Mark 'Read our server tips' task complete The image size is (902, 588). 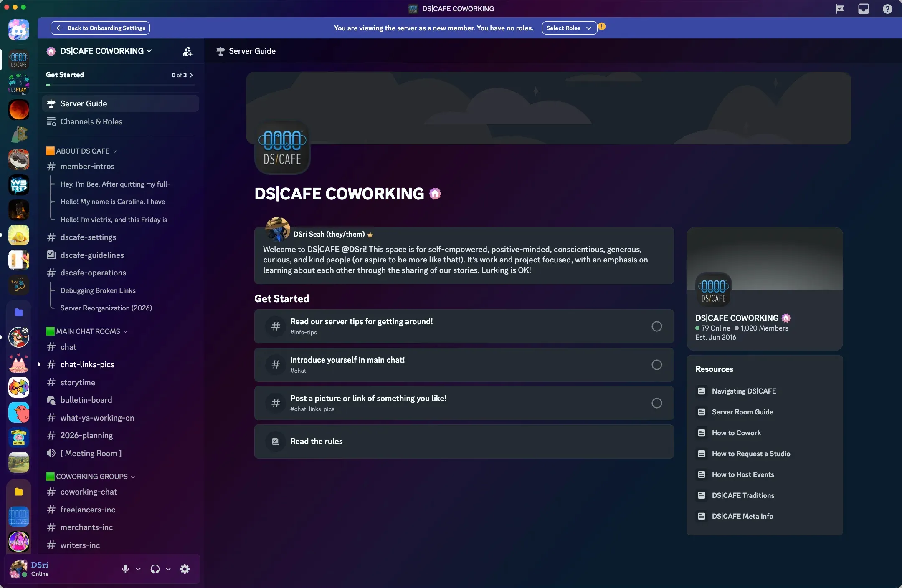coord(656,326)
